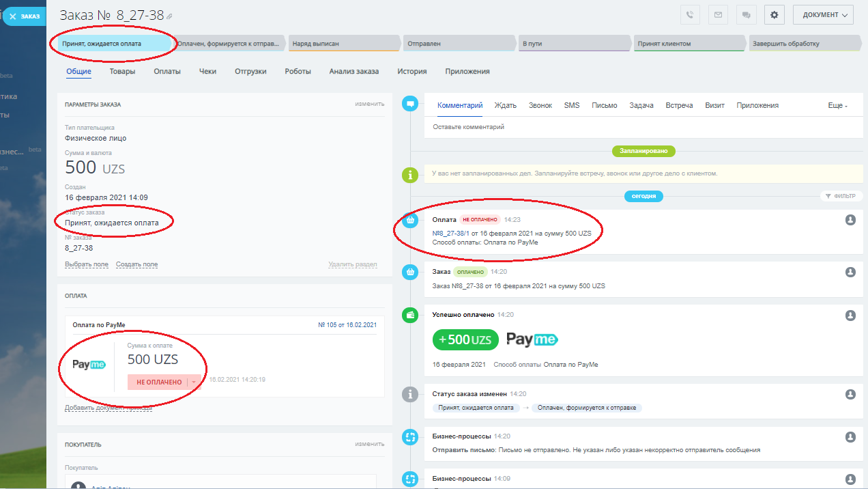Expand the ДОКУМЕНТ dropdown
The width and height of the screenshot is (868, 489).
(x=823, y=15)
